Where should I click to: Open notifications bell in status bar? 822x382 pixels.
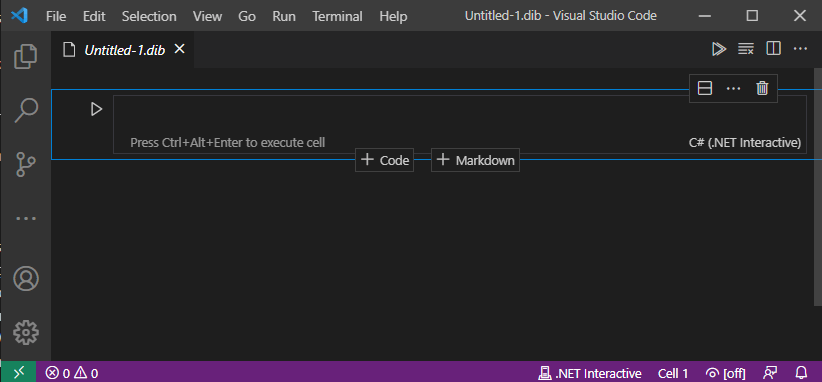click(x=802, y=373)
